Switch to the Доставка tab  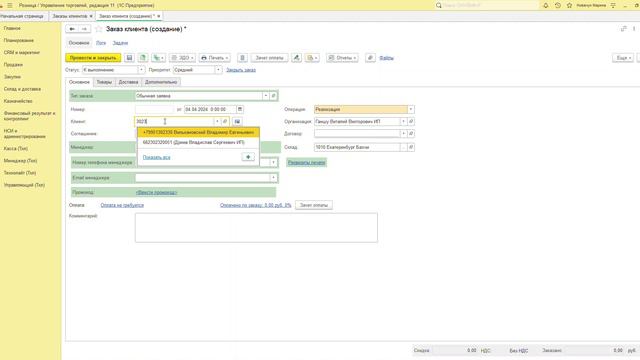[x=128, y=82]
